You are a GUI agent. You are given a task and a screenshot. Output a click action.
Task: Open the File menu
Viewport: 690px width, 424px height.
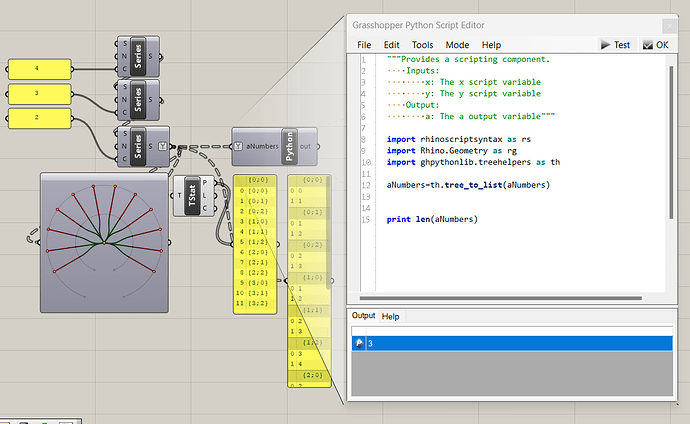364,45
